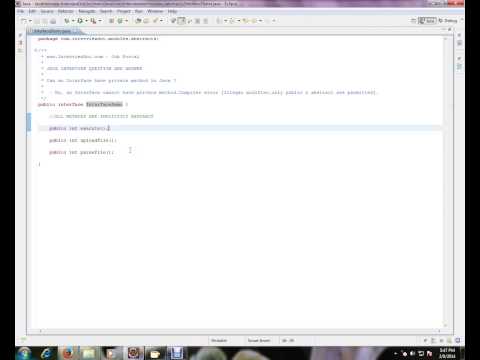Viewport: 480px width, 360px height.
Task: Click the volume icon in system tray
Action: (413, 353)
